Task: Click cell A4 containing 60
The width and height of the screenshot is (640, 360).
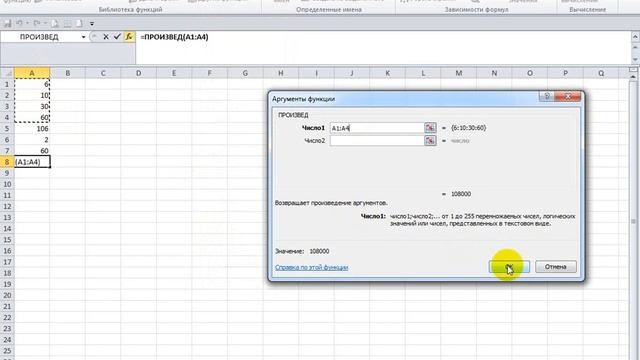Action: [32, 118]
